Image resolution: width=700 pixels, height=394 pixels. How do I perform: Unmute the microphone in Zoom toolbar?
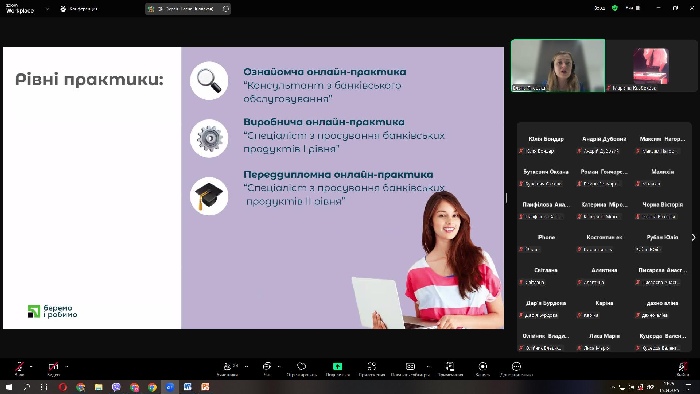[x=19, y=367]
